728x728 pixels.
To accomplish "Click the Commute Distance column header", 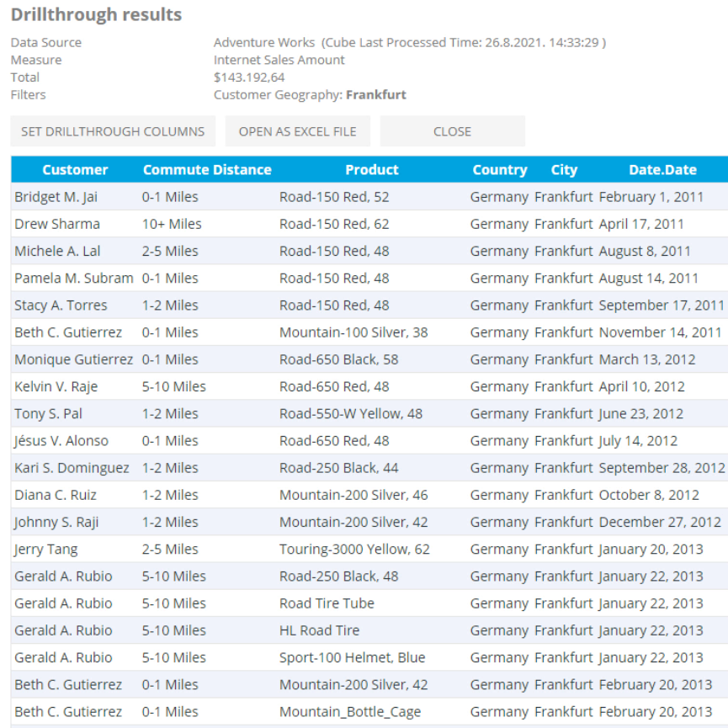I will pos(207,170).
